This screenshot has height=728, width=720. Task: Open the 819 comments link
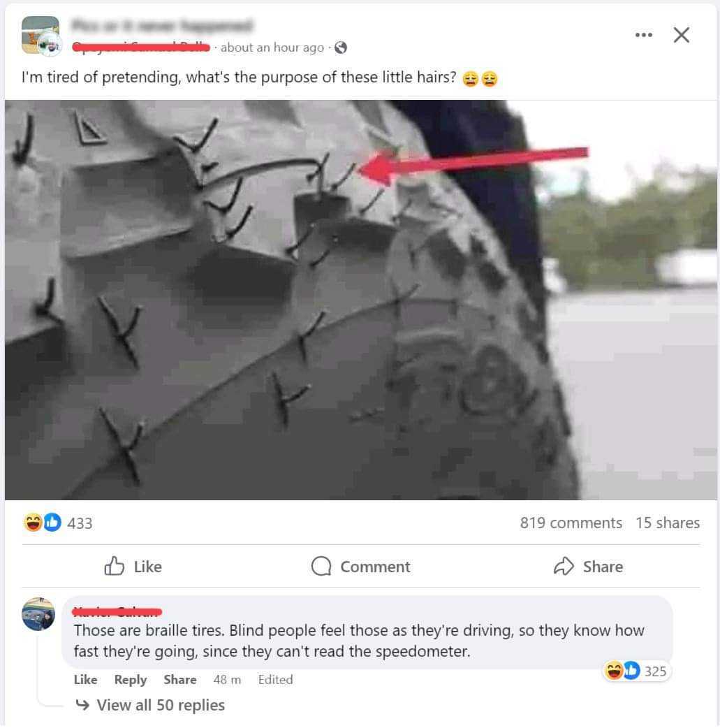tap(571, 523)
